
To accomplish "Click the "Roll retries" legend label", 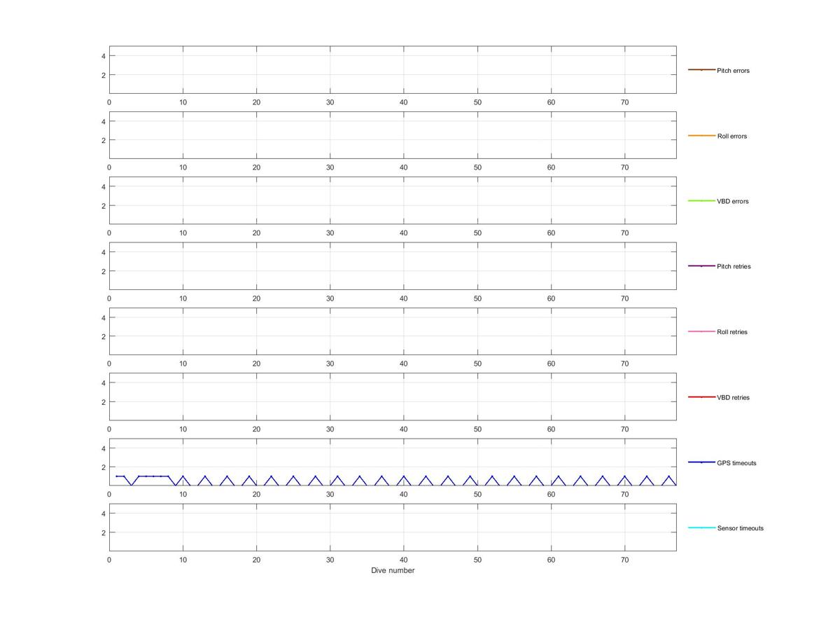I will coord(732,332).
